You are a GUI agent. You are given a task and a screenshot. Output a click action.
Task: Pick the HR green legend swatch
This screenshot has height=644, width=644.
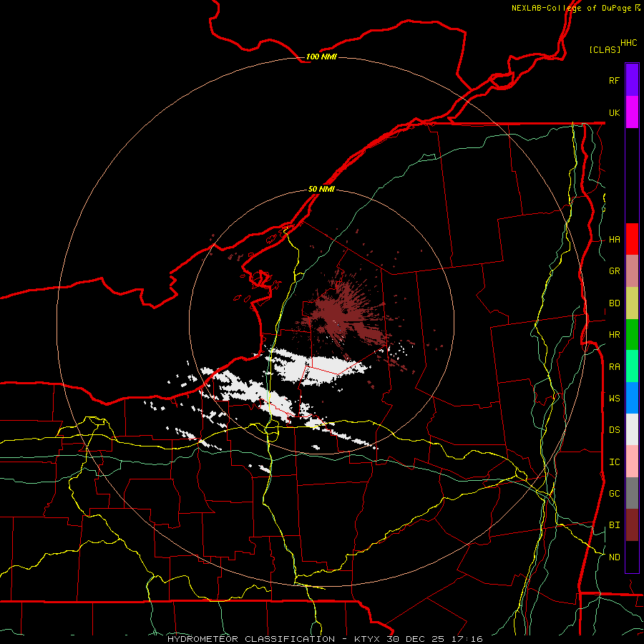tap(632, 335)
